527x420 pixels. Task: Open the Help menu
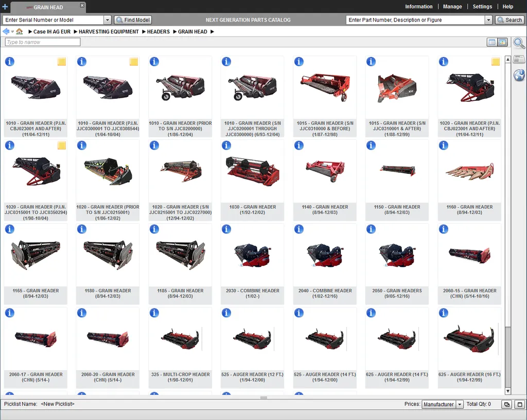click(x=508, y=7)
